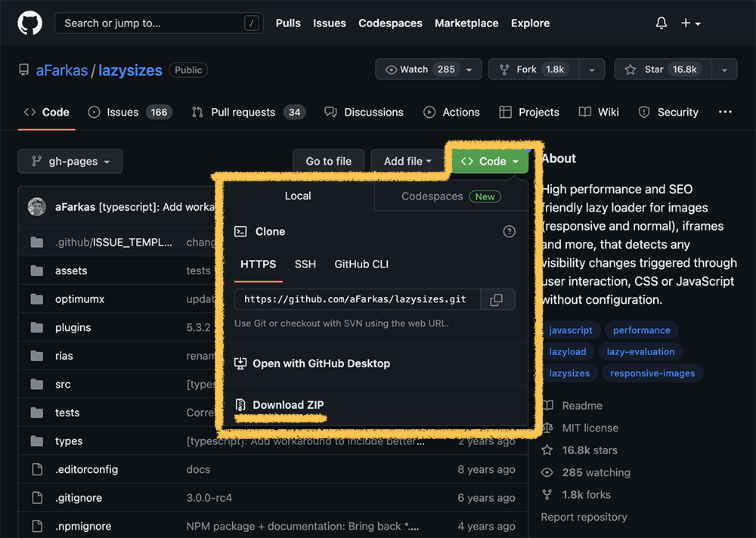
Task: Click Download ZIP
Action: coord(280,405)
